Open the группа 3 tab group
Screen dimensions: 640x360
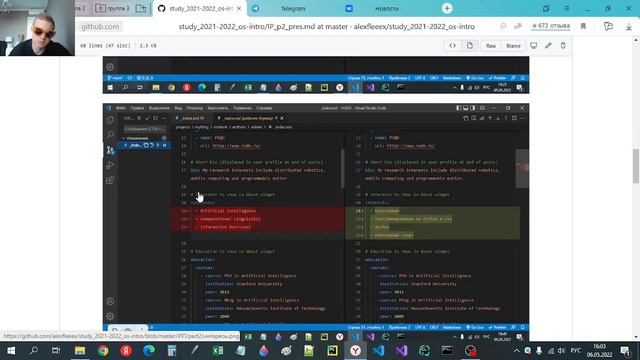click(x=112, y=8)
